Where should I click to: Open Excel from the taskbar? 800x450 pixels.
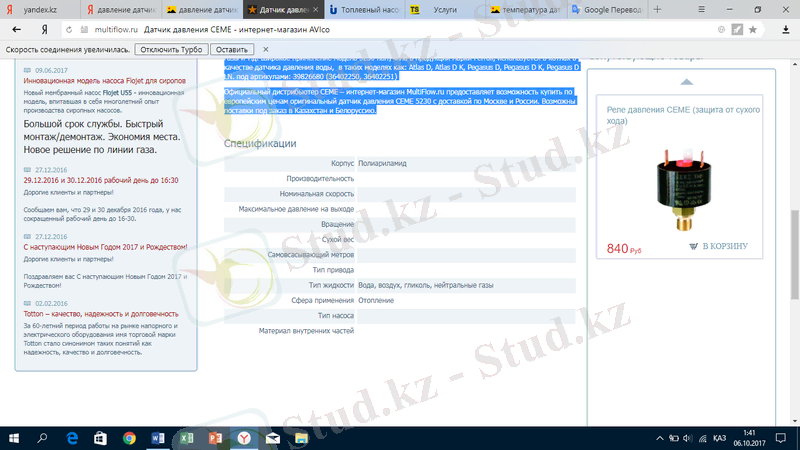pos(186,438)
